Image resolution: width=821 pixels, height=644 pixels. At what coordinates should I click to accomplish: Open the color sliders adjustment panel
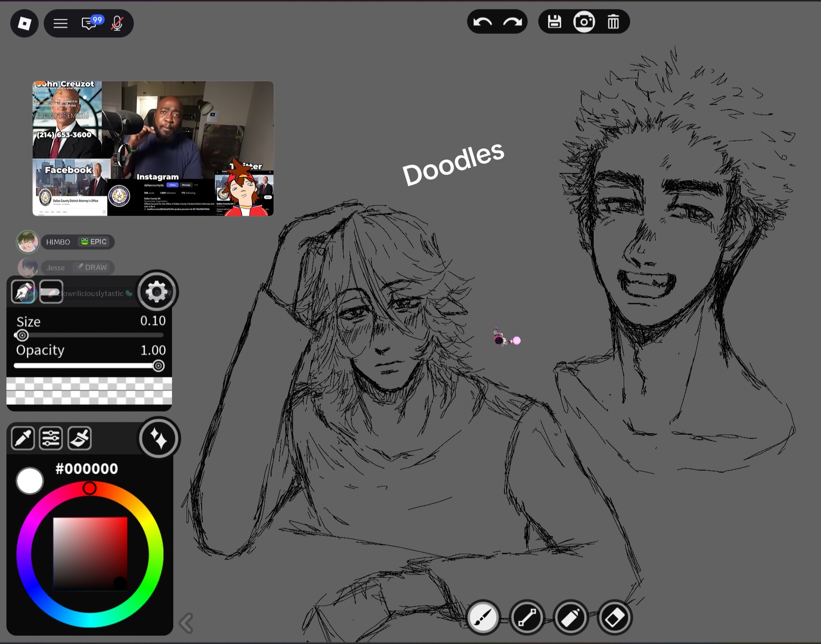[51, 438]
